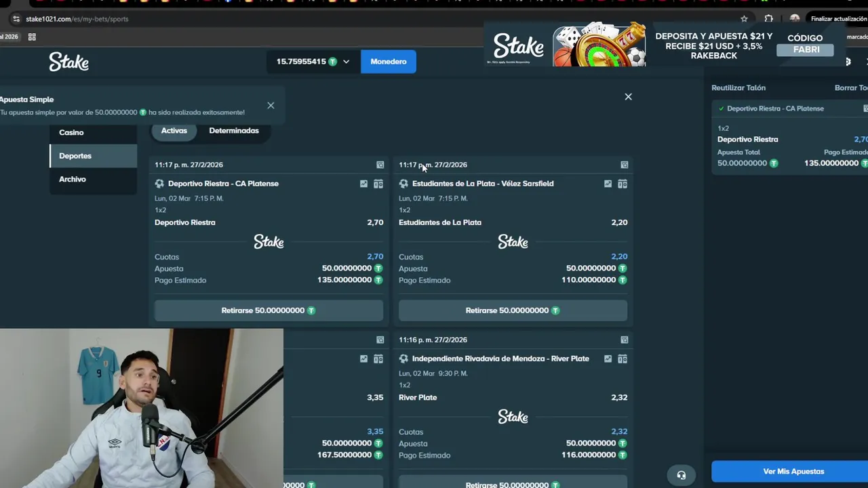The image size is (868, 488).
Task: Click the blue 2,32 odds on River Plate card
Action: 619,432
